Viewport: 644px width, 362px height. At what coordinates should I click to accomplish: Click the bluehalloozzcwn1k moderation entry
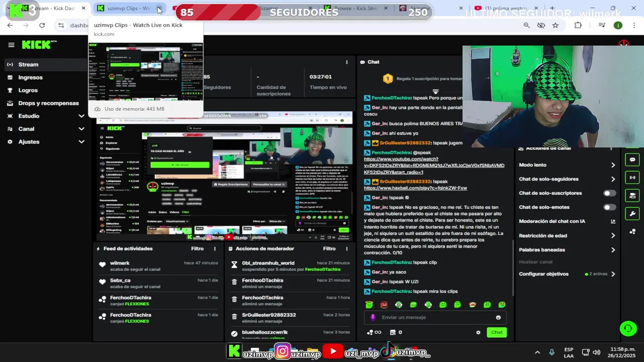click(290, 334)
